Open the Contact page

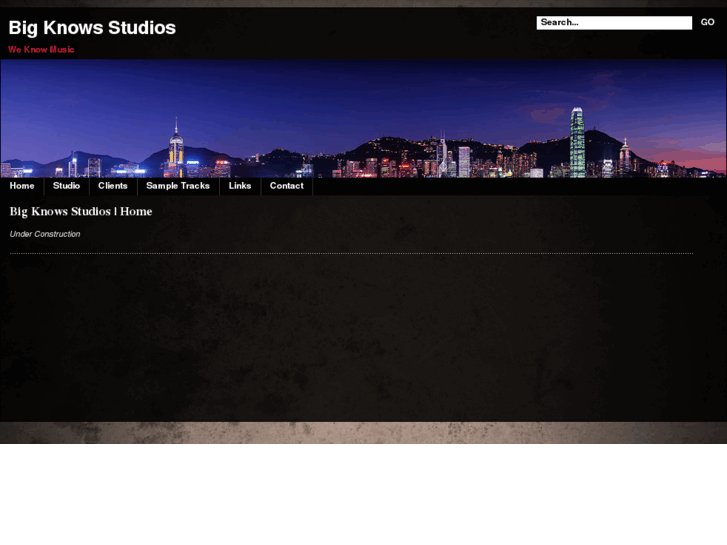[x=287, y=186]
